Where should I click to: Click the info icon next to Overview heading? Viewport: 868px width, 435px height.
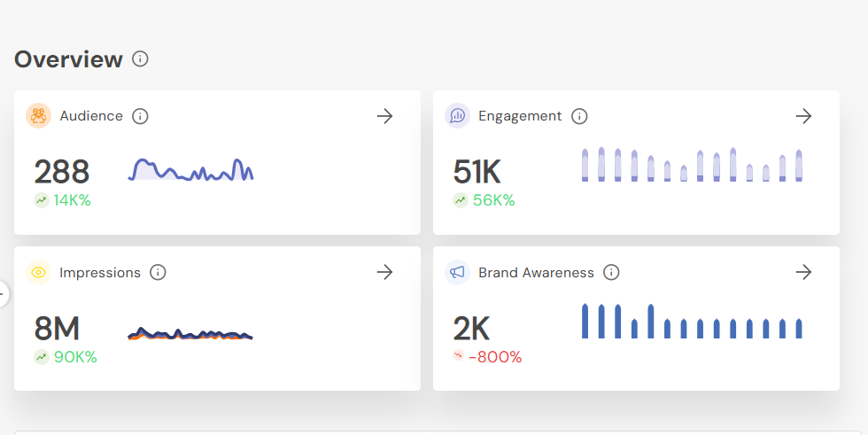coord(140,59)
